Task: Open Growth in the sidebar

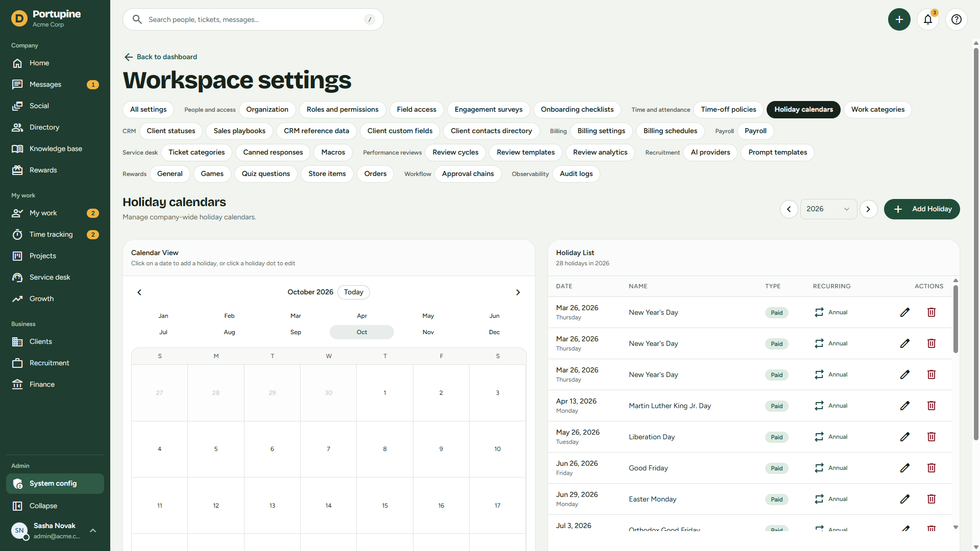Action: (x=55, y=298)
